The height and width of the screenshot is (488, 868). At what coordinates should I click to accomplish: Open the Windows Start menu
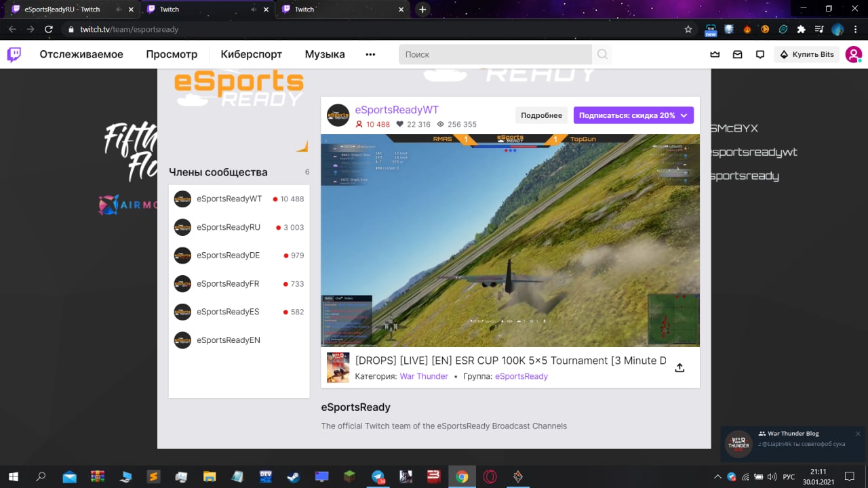[x=13, y=476]
